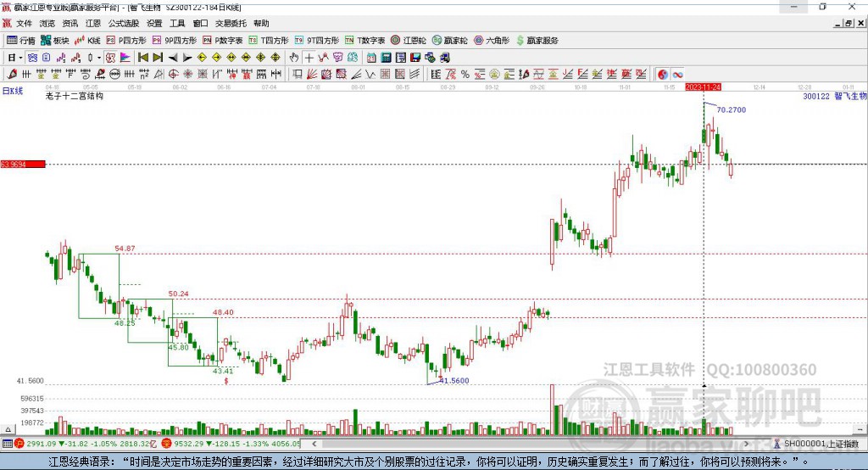
Task: Click the red 63.9694 price label
Action: click(x=23, y=164)
